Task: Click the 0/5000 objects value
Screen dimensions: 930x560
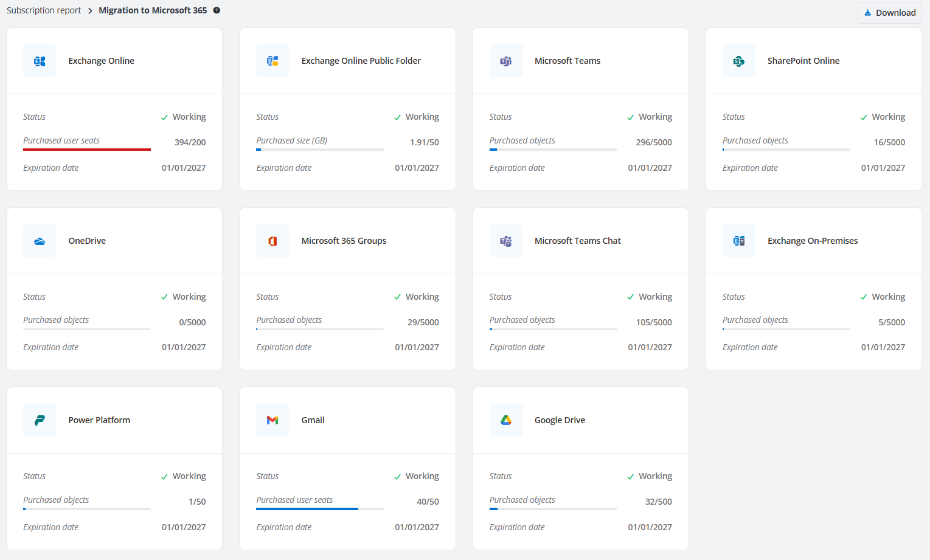Action: (x=193, y=322)
